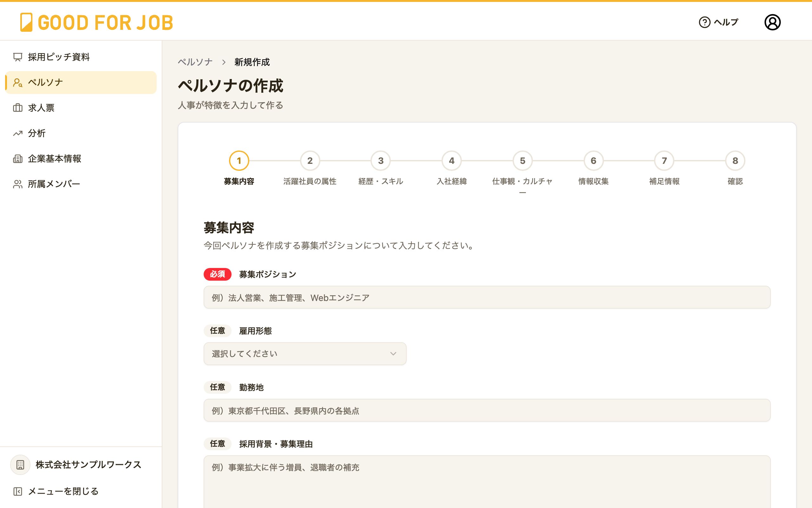812x508 pixels.
Task: Focus the 募集ポジション input field
Action: pyautogui.click(x=487, y=297)
